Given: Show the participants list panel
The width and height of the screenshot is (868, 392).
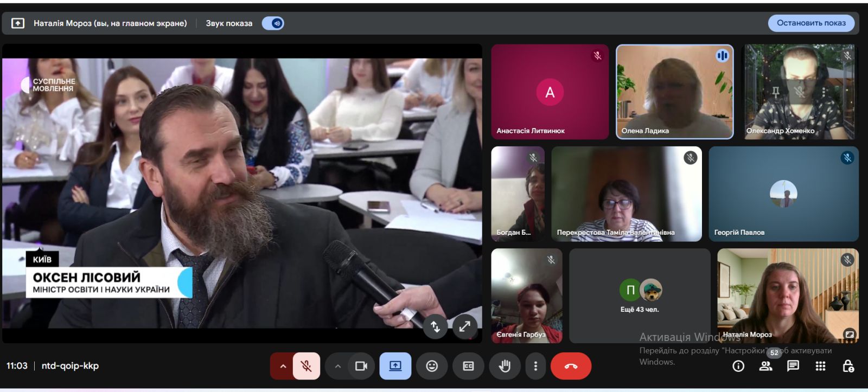Looking at the screenshot, I should click(x=765, y=366).
